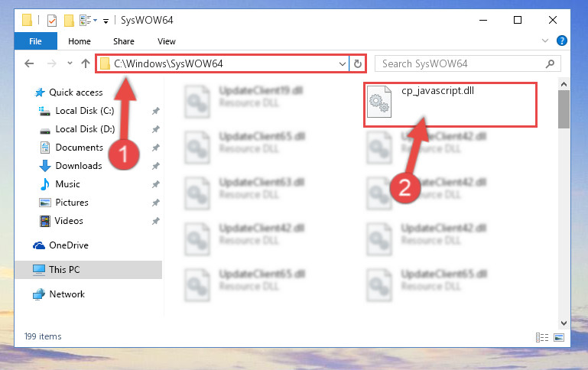Open the Help question mark icon
This screenshot has width=588, height=370.
click(561, 41)
